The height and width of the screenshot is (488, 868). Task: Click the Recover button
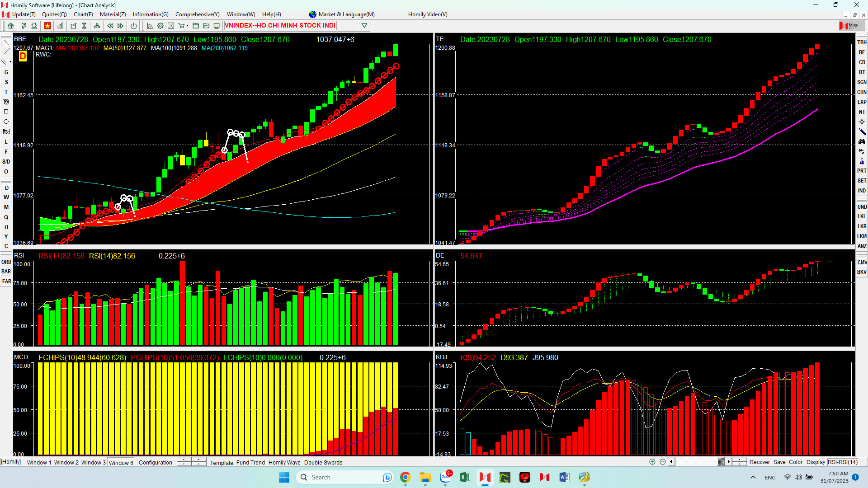[759, 462]
